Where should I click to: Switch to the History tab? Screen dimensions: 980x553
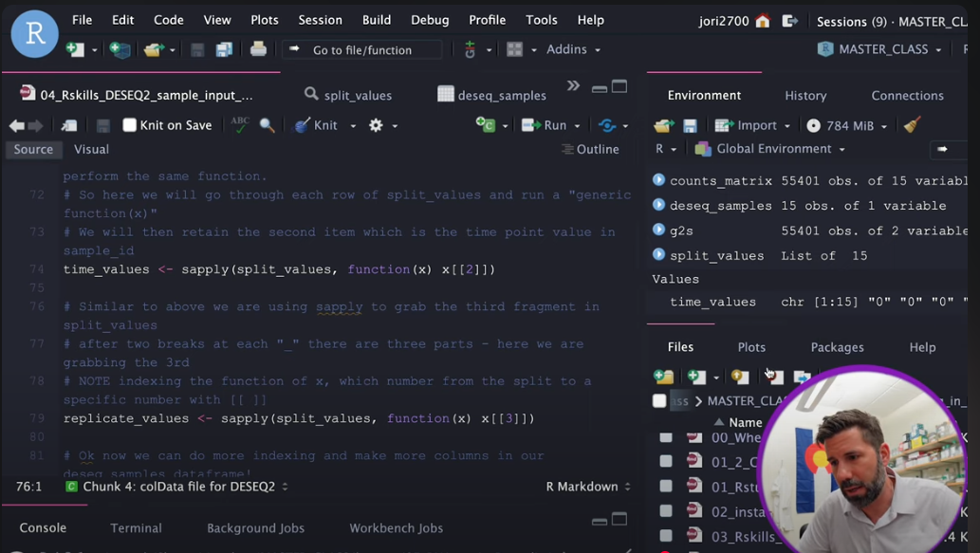805,96
